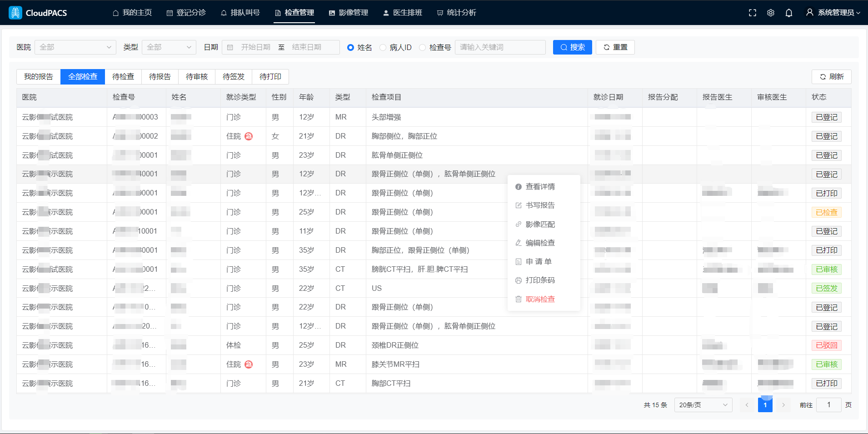868x434 pixels.
Task: Switch to the 待审核 tab
Action: pyautogui.click(x=197, y=77)
